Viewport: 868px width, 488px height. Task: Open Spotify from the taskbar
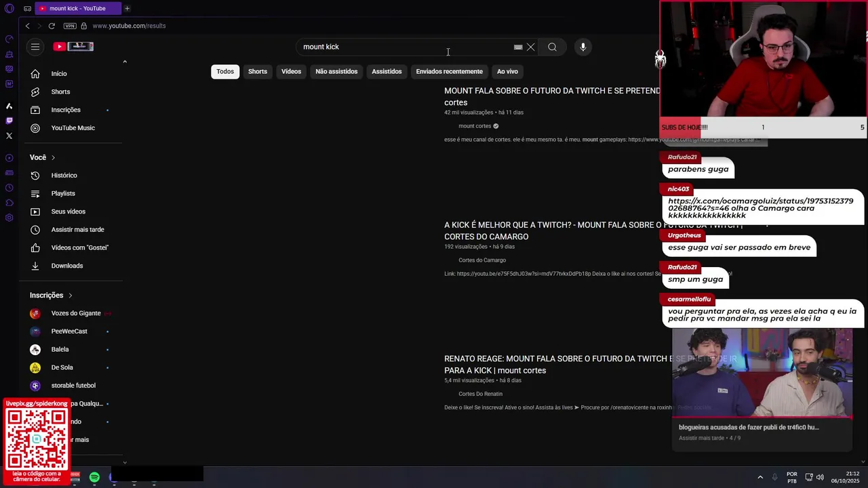coord(94,477)
